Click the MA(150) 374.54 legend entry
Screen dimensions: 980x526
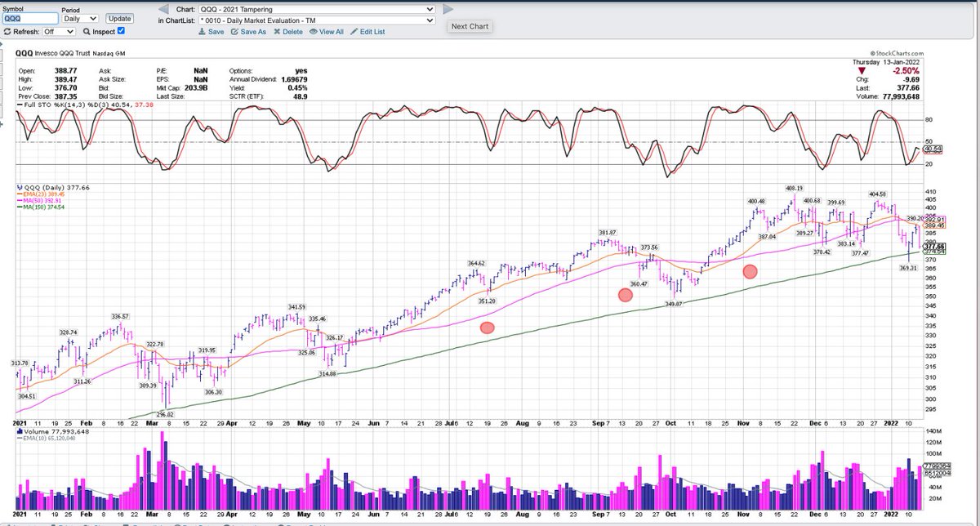(42, 209)
